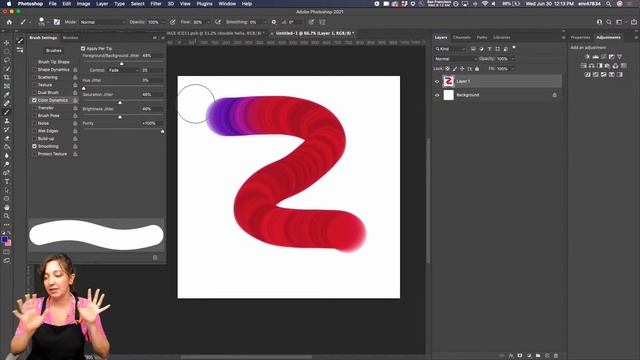The height and width of the screenshot is (360, 640).
Task: Click the Saturation Jitter slider handle
Action: 120,102
